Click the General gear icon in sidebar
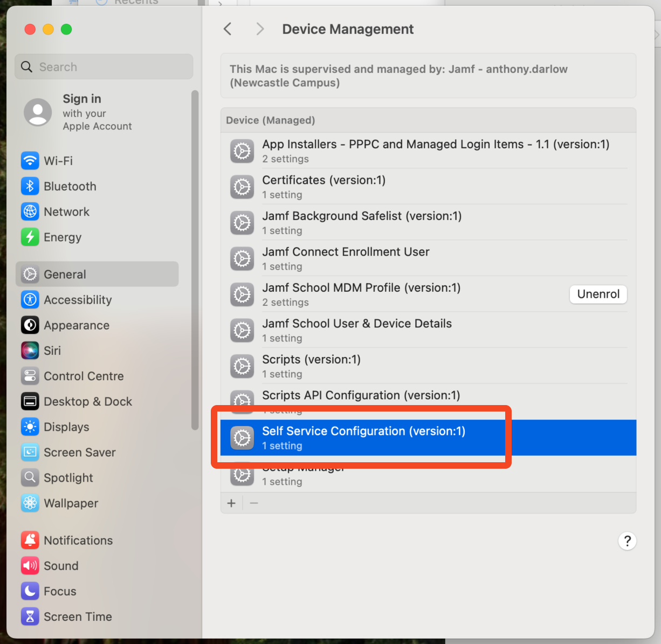 tap(30, 274)
